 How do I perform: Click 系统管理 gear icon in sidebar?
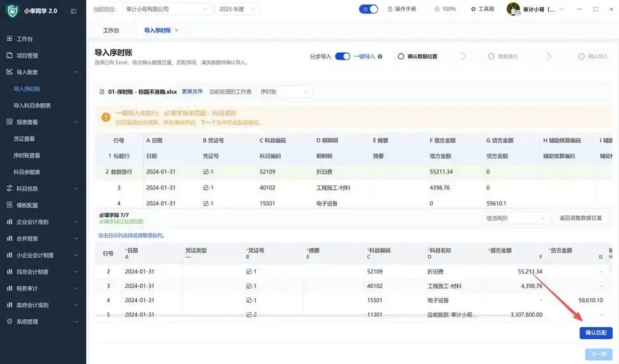pos(10,321)
